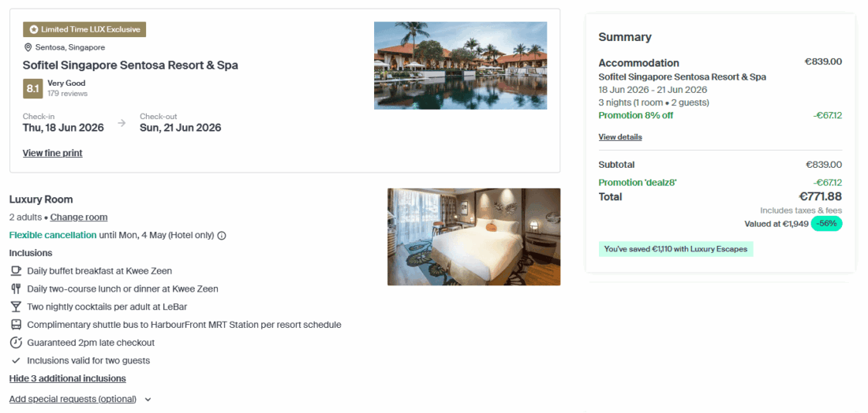Image resolution: width=868 pixels, height=413 pixels.
Task: Open the View fine print link
Action: coord(52,153)
